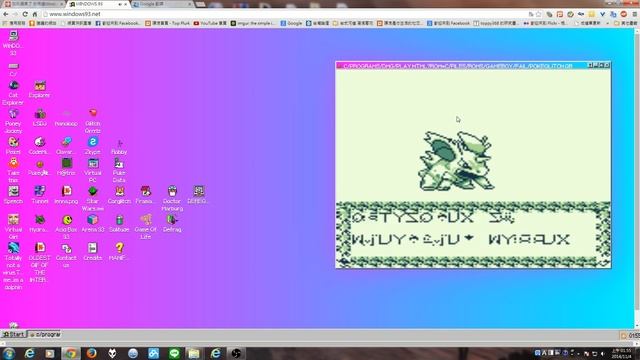Go back with the browser back arrow
The height and width of the screenshot is (360, 640).
point(6,14)
